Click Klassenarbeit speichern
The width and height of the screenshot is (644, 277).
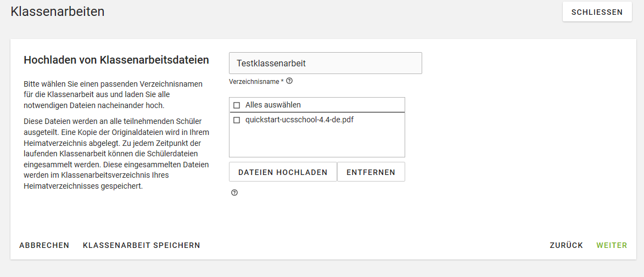[x=142, y=245]
